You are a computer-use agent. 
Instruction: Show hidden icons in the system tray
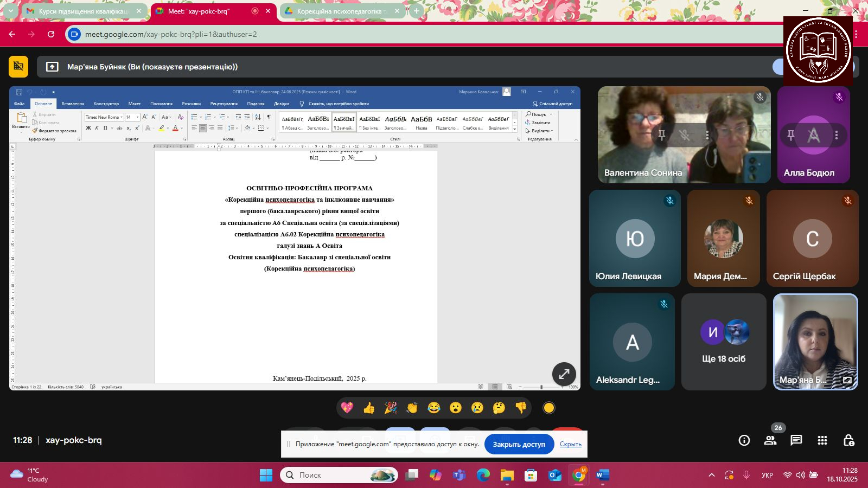pos(712,475)
